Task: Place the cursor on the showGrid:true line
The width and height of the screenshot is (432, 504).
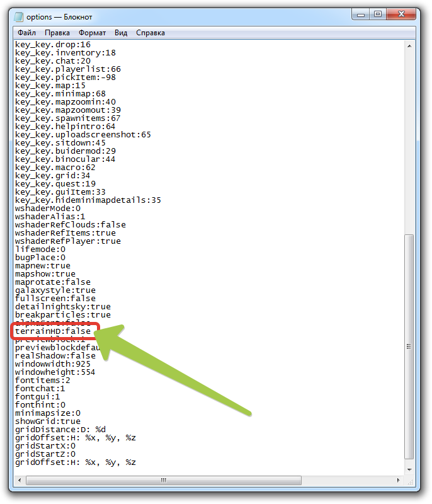Action: coord(48,421)
